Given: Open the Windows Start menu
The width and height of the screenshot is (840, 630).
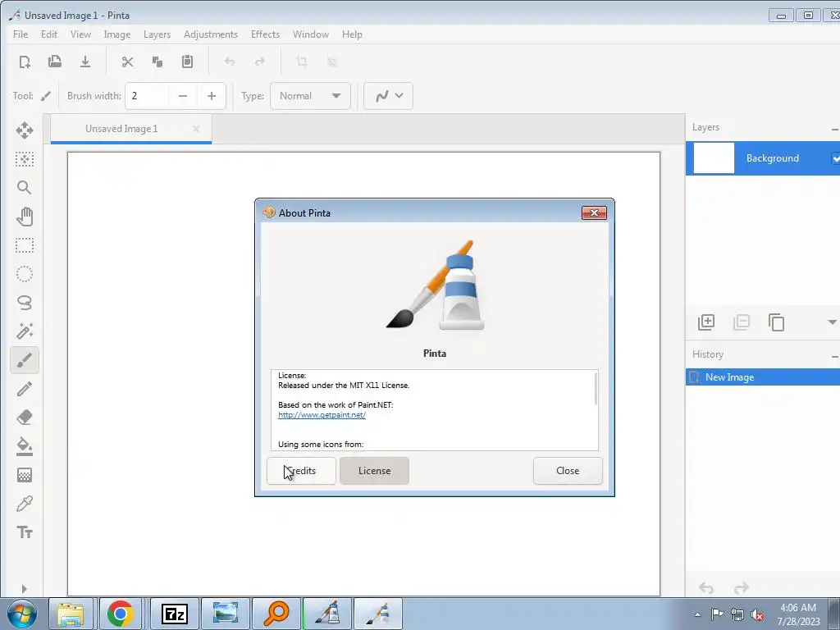Looking at the screenshot, I should (21, 614).
